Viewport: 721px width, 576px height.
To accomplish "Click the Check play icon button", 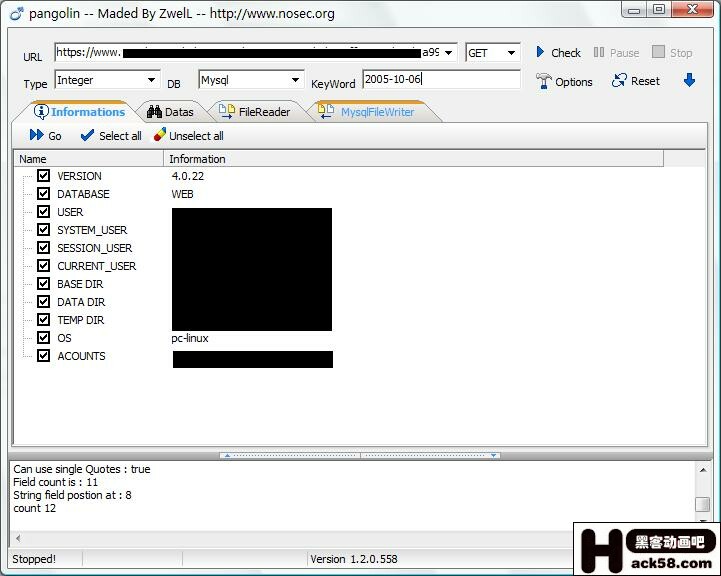I will click(x=541, y=52).
